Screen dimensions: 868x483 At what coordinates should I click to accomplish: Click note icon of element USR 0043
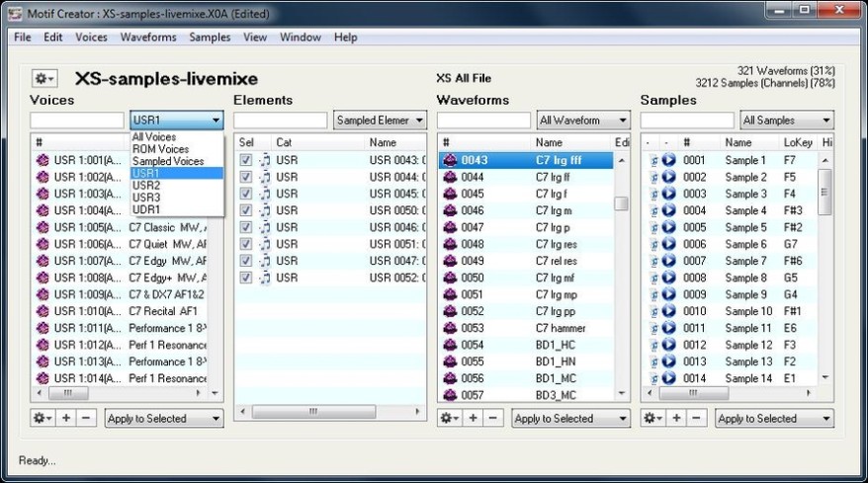265,160
